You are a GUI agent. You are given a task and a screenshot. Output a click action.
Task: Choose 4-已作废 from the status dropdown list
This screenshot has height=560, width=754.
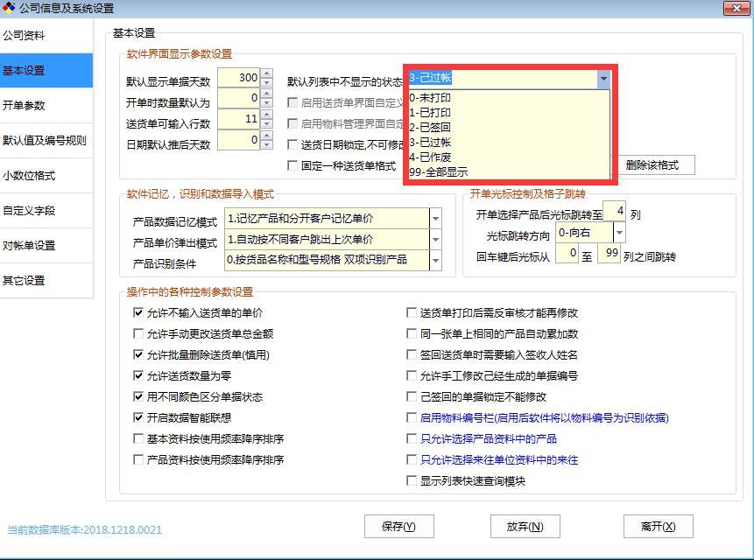pyautogui.click(x=509, y=157)
